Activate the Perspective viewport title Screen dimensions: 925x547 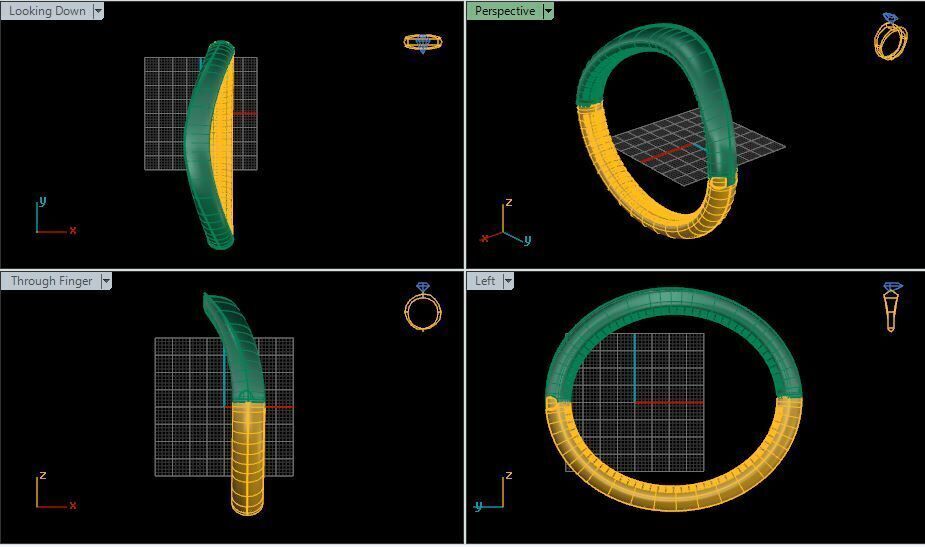505,11
